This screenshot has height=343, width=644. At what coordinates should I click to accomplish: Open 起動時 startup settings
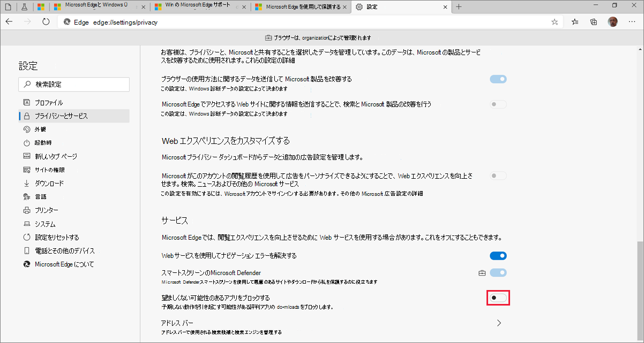(x=74, y=143)
